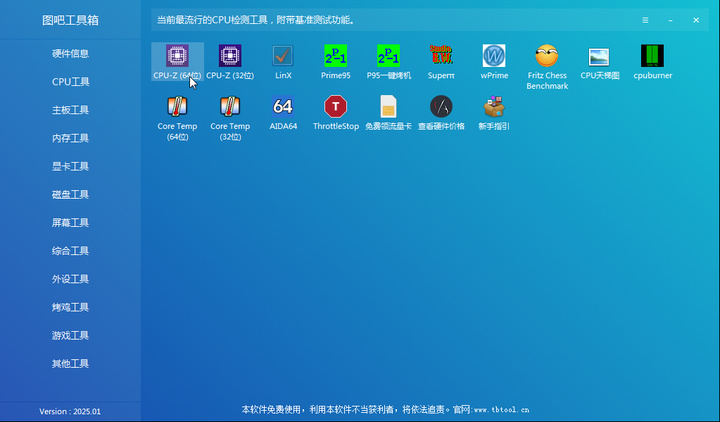Open the hamburger menu in title bar

point(645,20)
